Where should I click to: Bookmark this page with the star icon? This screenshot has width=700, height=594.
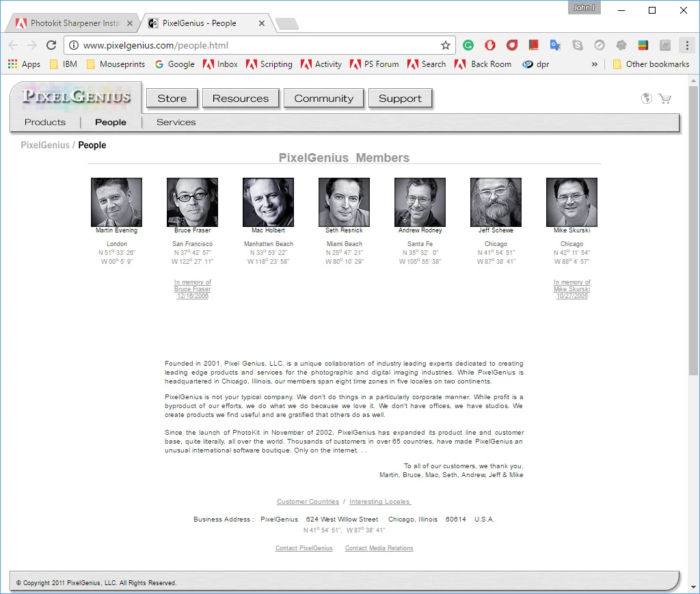(445, 45)
